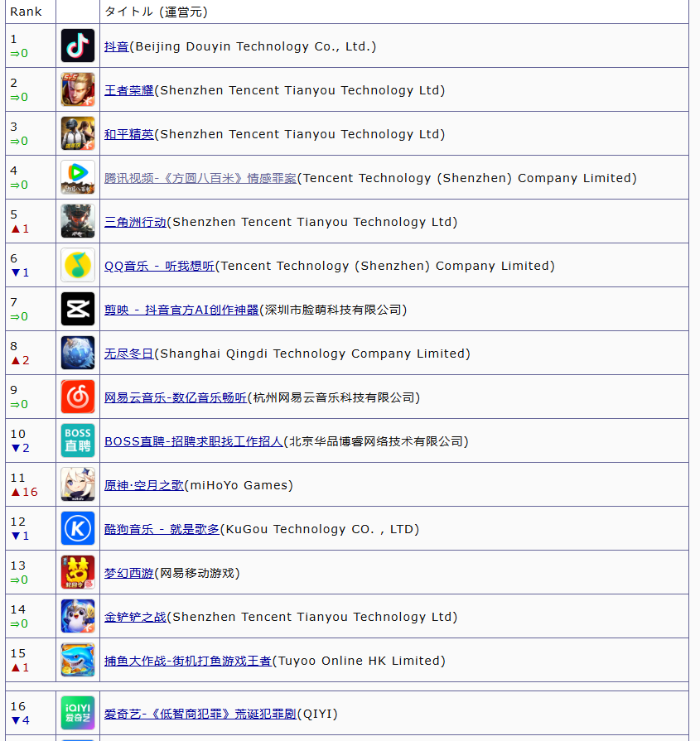Open the 和平精英 title link

tap(129, 134)
